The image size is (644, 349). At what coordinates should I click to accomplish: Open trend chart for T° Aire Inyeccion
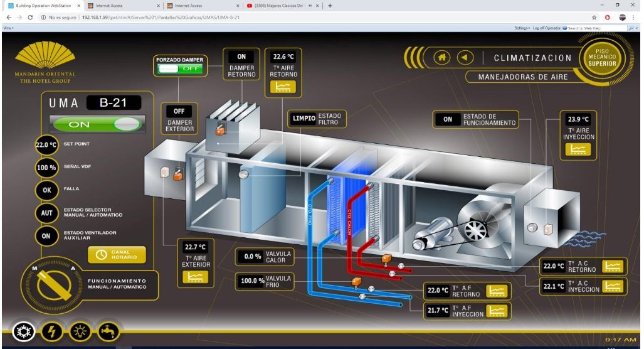click(578, 148)
